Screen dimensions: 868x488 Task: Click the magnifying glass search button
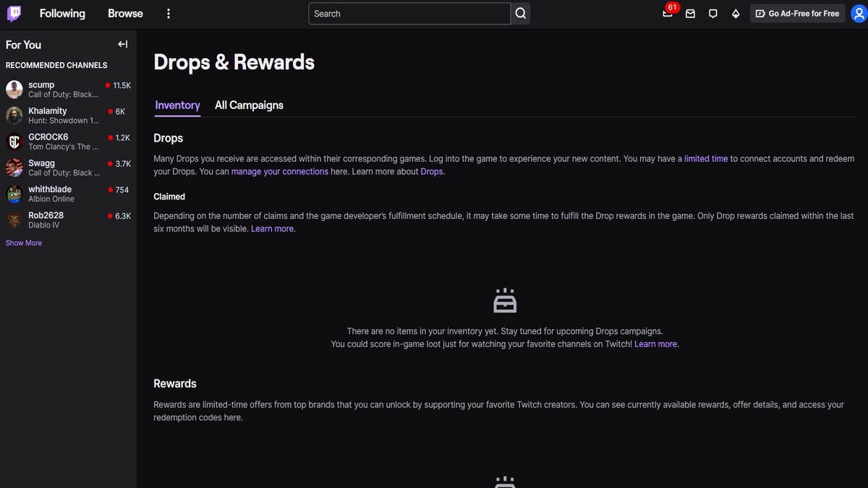[x=521, y=14]
